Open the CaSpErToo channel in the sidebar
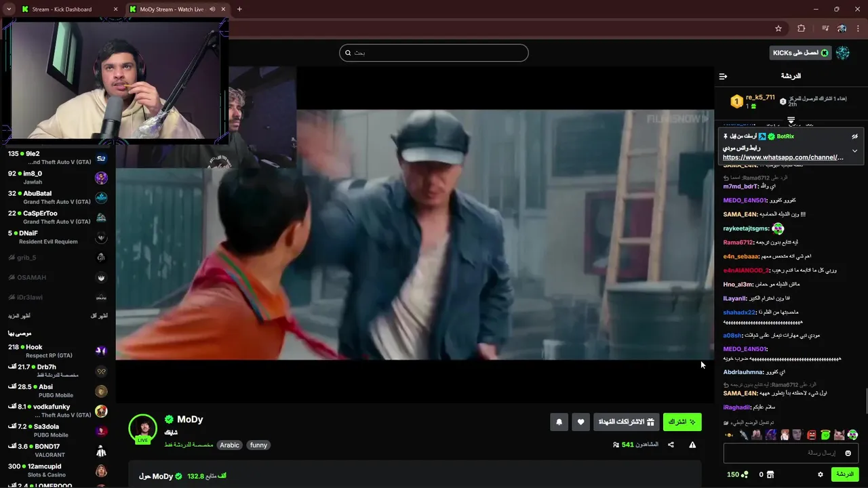The height and width of the screenshot is (488, 868). (x=58, y=218)
